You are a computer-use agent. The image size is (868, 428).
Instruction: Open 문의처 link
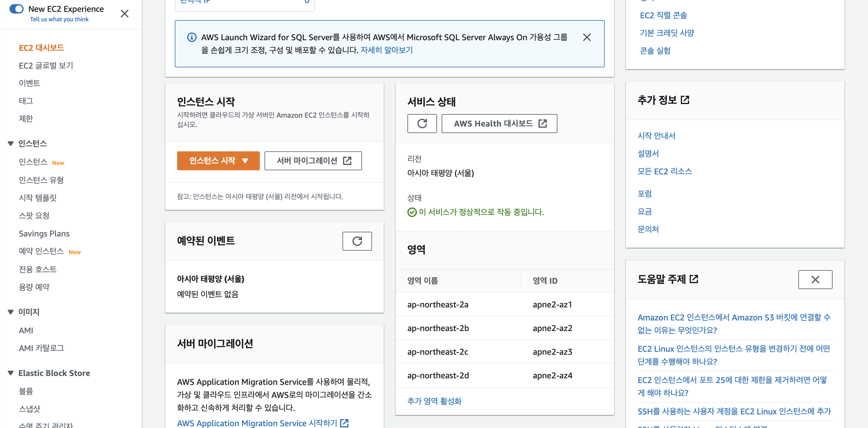[x=648, y=229]
